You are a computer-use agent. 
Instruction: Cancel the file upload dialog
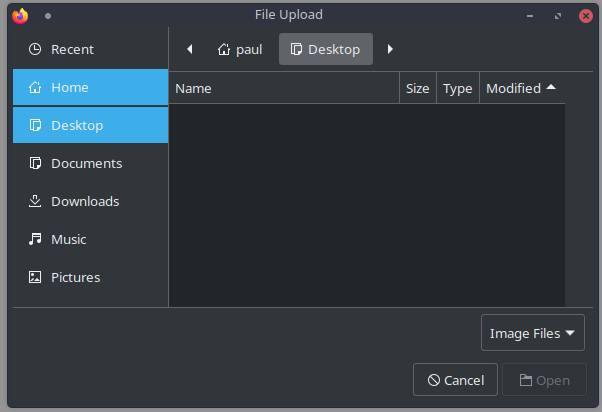455,380
